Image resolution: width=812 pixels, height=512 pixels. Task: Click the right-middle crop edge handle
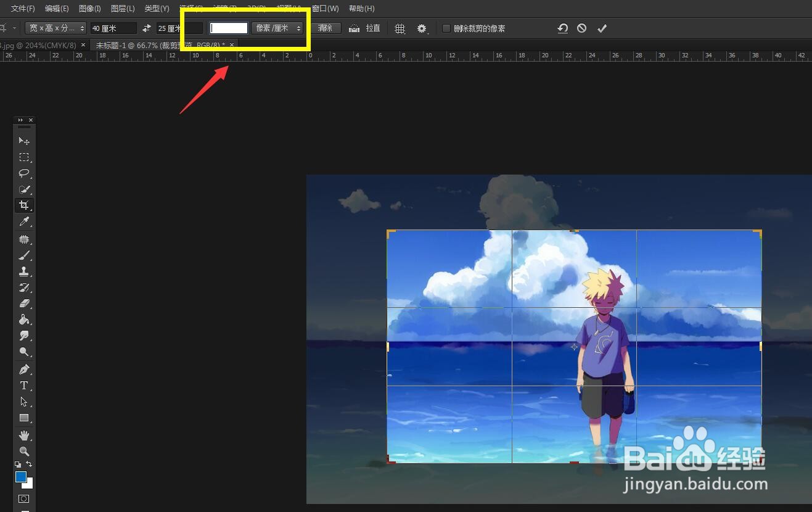point(761,347)
